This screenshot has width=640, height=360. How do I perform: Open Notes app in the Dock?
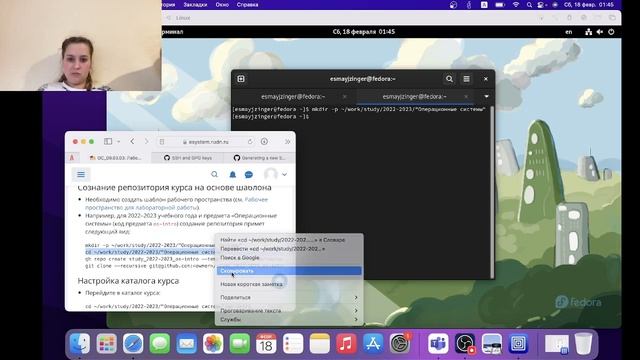pos(320,343)
